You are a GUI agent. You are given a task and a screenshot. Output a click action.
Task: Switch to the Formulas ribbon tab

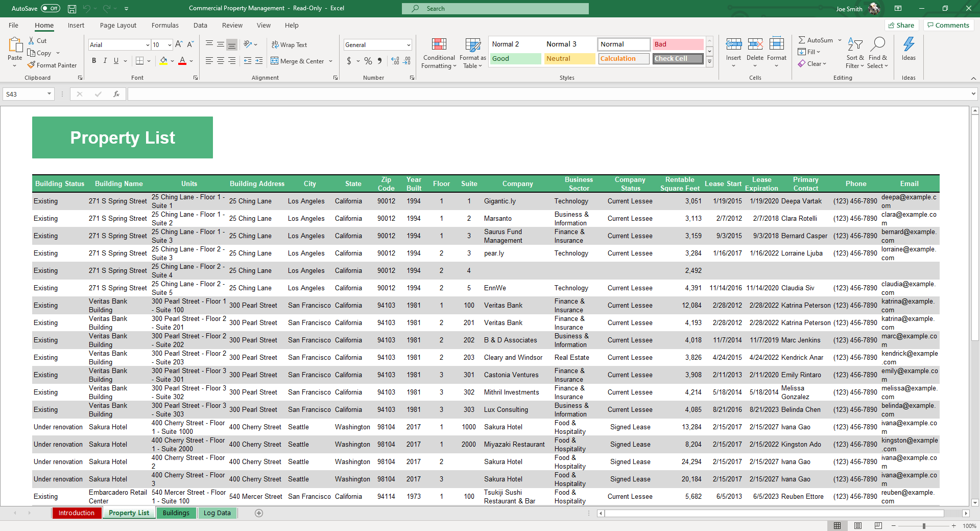coord(164,25)
